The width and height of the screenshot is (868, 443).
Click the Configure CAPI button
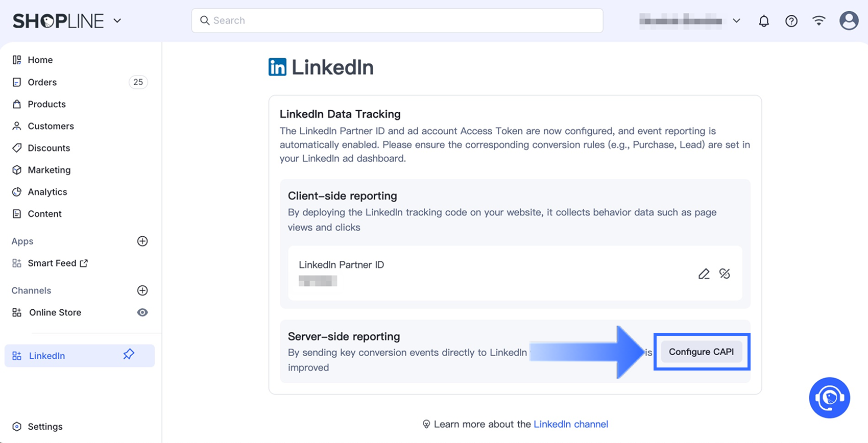coord(701,352)
